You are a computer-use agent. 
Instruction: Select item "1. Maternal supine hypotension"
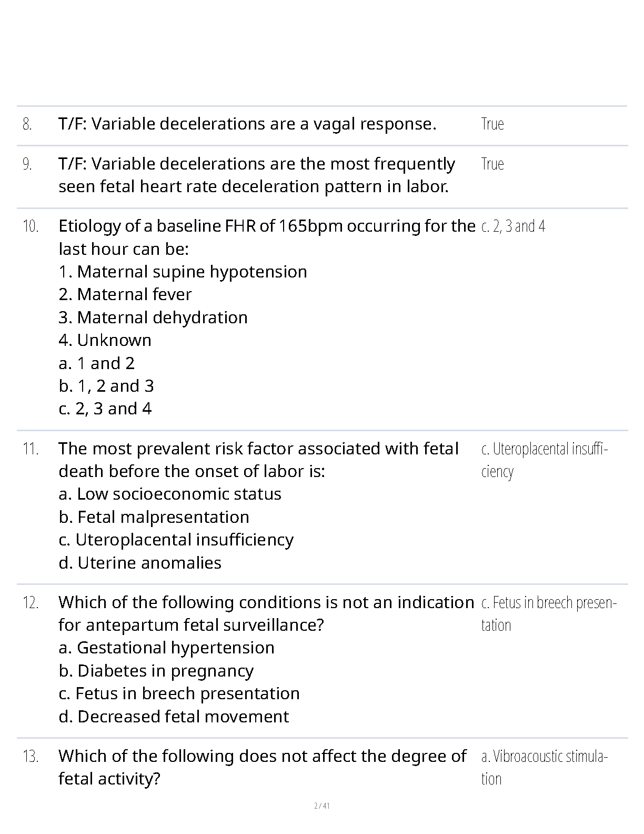click(183, 272)
